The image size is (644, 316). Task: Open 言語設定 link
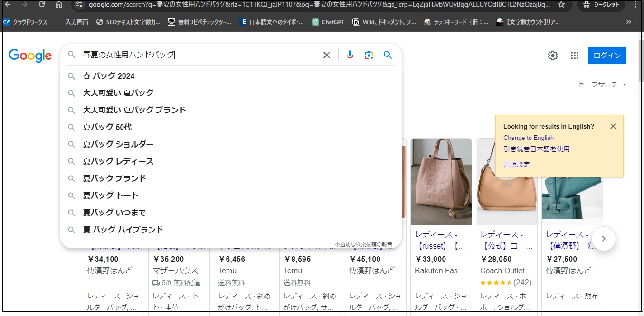(517, 165)
